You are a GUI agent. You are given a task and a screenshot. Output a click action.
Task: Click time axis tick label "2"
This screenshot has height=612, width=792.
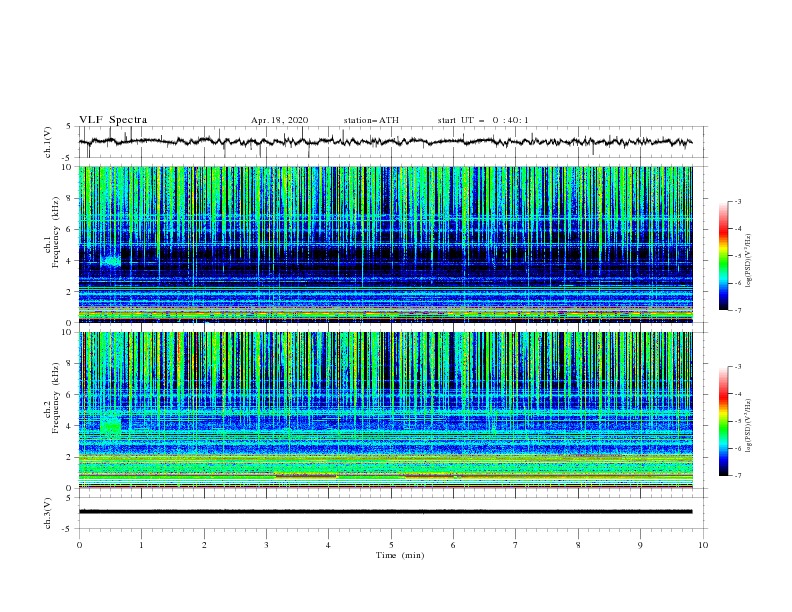pos(204,545)
